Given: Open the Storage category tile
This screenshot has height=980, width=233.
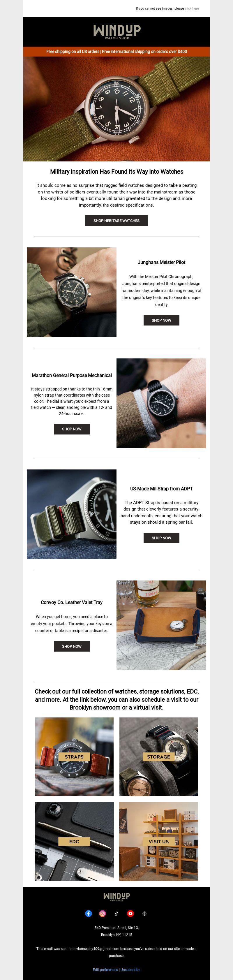Looking at the screenshot, I should (158, 757).
